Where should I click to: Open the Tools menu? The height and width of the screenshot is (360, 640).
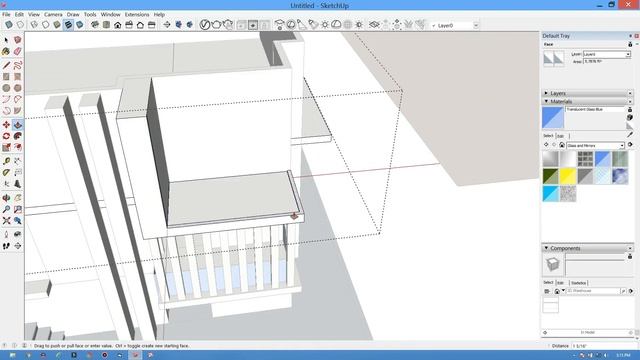(90, 14)
